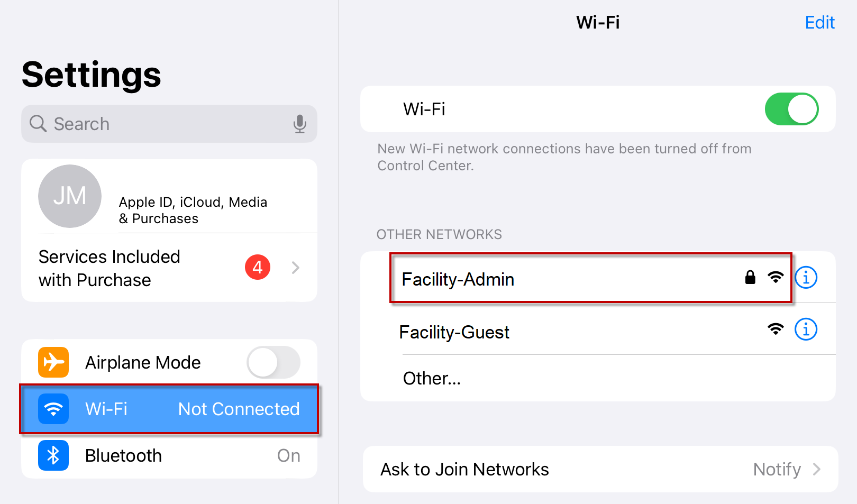The height and width of the screenshot is (504, 857).
Task: Enable the Airplane Mode toggle
Action: click(273, 362)
